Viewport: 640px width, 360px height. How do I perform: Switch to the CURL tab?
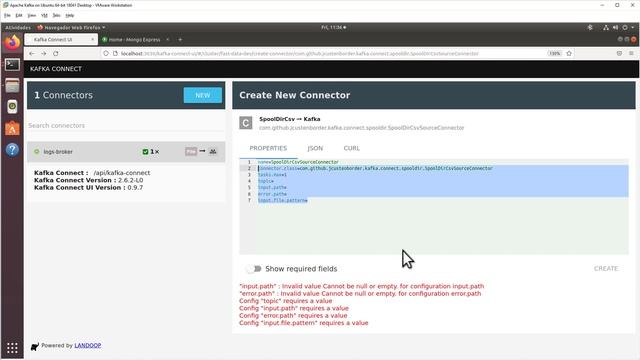click(x=351, y=148)
